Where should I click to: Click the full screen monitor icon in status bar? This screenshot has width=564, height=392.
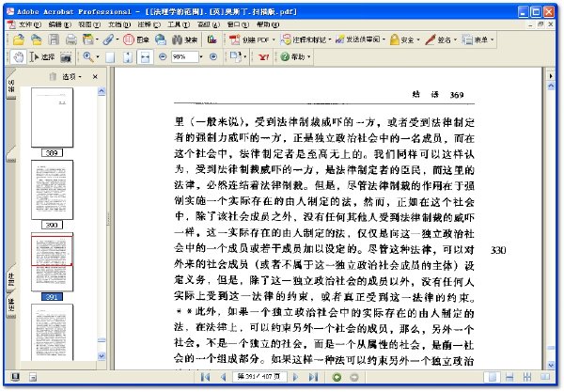click(x=15, y=377)
